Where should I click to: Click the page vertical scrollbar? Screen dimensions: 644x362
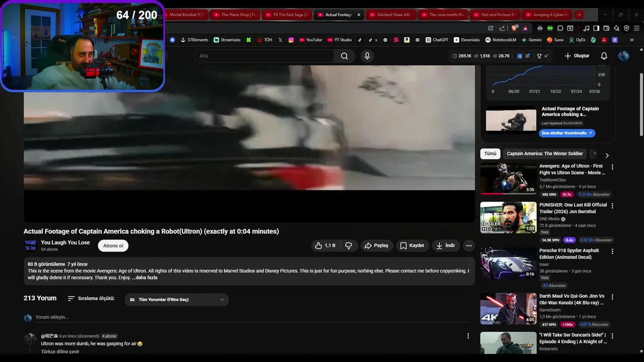click(x=641, y=105)
